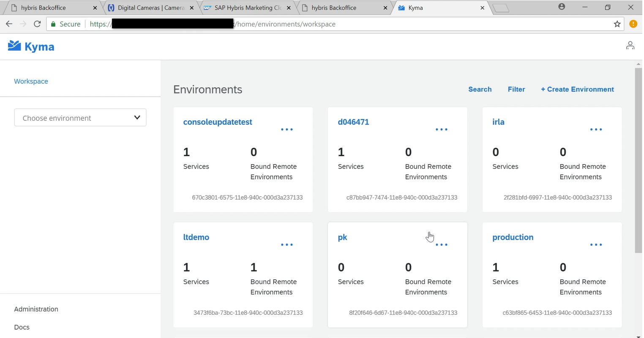The width and height of the screenshot is (644, 338).
Task: Click the Kyma logo icon
Action: coord(14,46)
